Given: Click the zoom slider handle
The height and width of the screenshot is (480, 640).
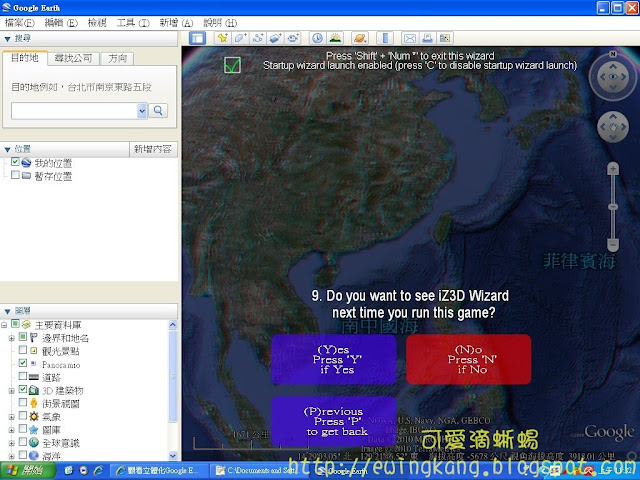Looking at the screenshot, I should (613, 207).
